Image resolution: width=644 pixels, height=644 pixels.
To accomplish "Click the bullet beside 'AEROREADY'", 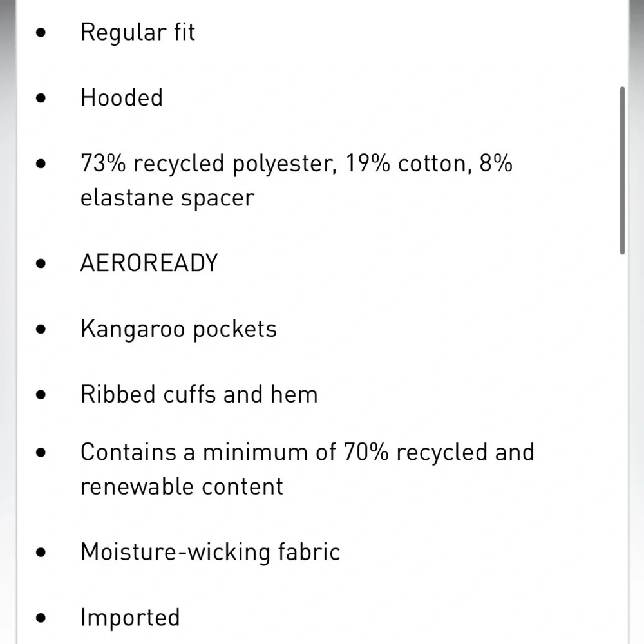I will coord(41,263).
